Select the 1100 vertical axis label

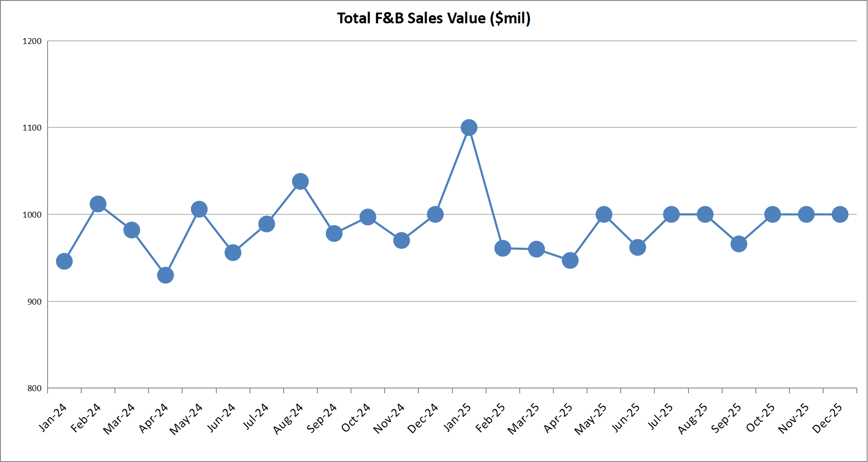pyautogui.click(x=32, y=128)
